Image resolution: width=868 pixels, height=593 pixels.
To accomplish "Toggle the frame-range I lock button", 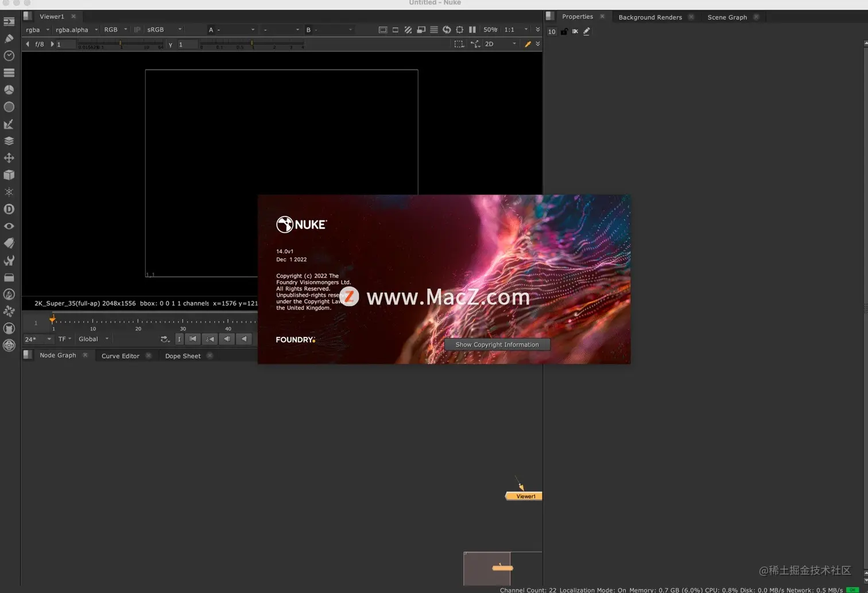I will (x=179, y=339).
